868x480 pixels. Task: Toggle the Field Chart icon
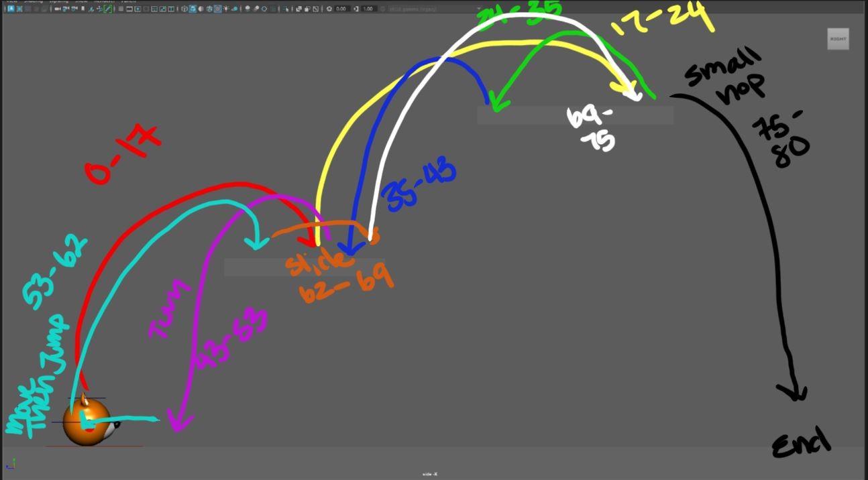(154, 9)
